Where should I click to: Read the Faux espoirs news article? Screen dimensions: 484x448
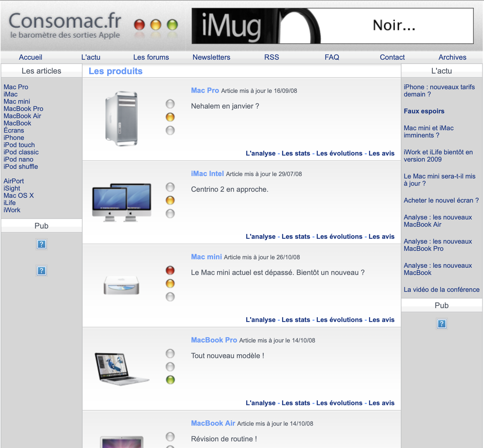pos(424,111)
